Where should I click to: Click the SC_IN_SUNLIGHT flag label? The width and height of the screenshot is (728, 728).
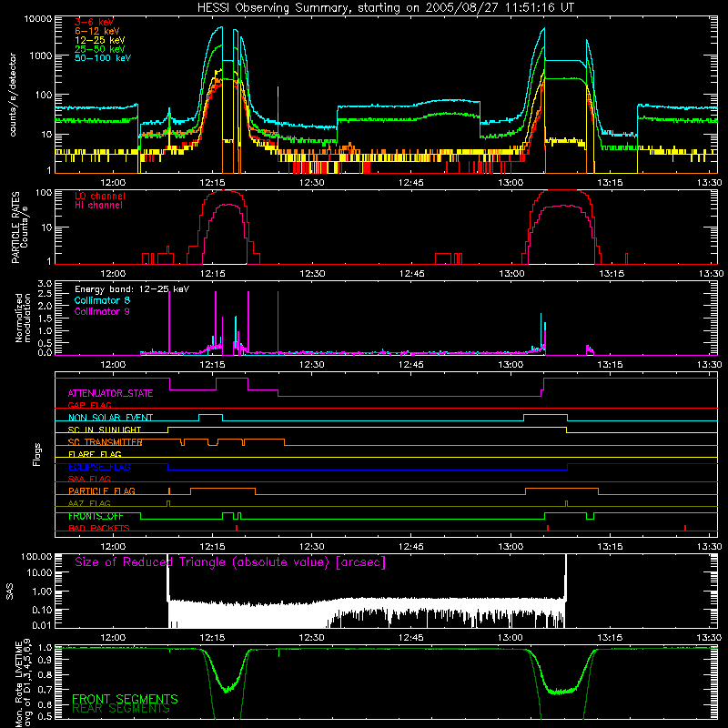click(x=105, y=430)
